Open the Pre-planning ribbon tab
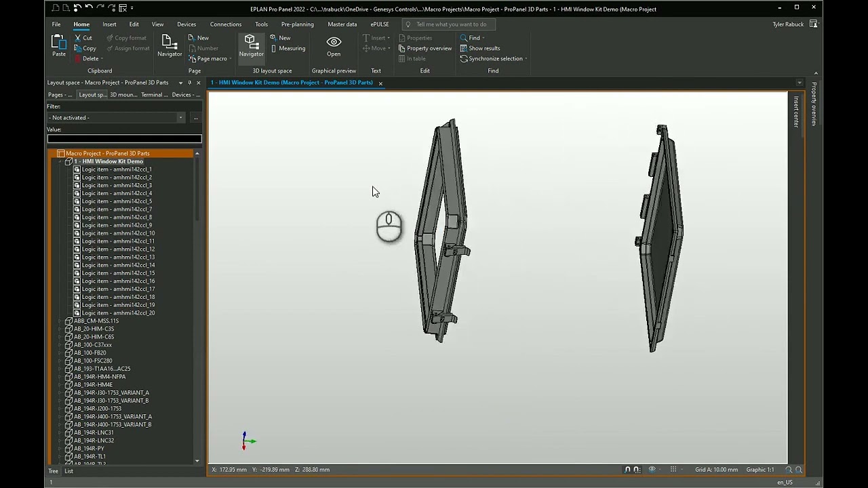The height and width of the screenshot is (488, 868). tap(298, 24)
